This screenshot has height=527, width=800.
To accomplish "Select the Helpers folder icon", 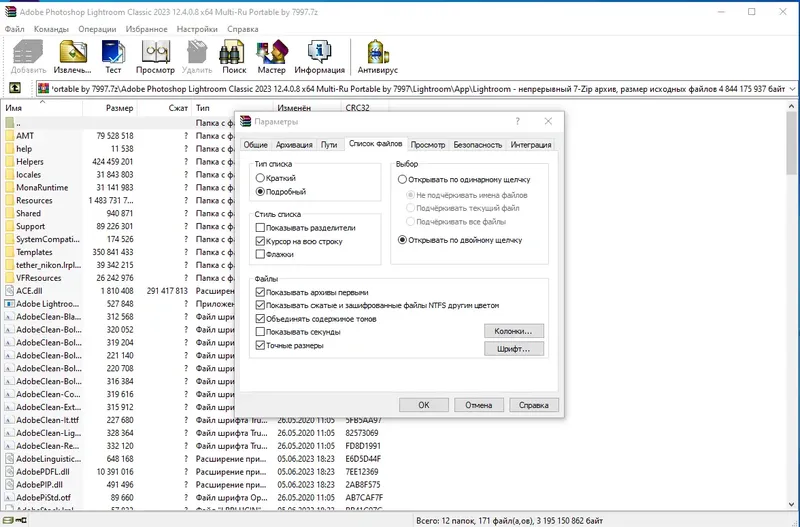I will [9, 162].
